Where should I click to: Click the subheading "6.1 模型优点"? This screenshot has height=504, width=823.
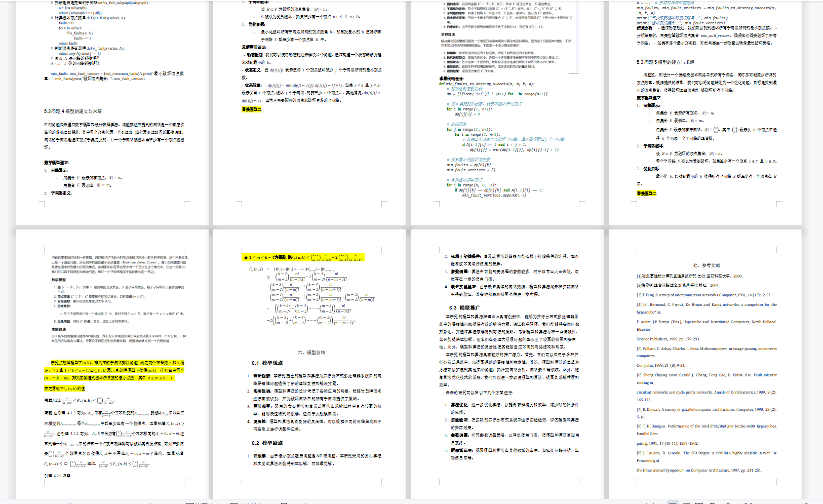[x=267, y=363]
